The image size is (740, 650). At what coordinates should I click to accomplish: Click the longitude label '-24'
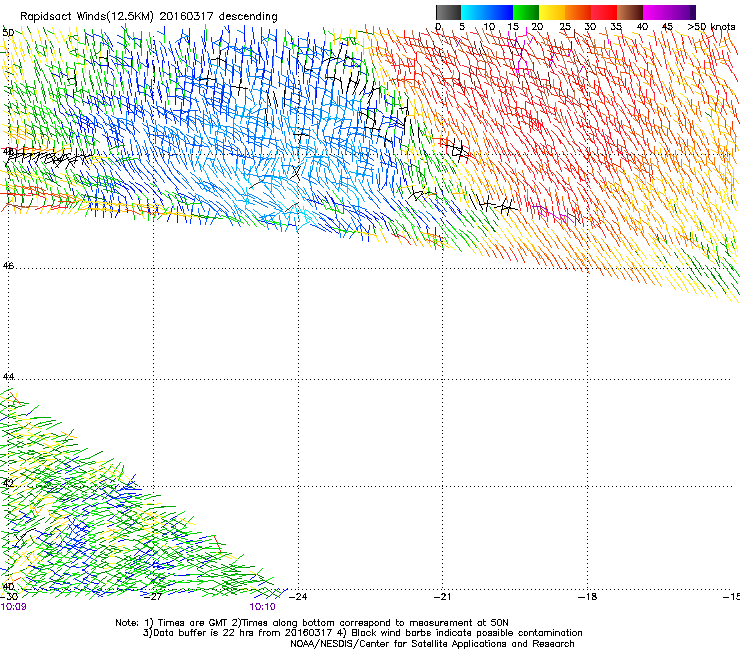pos(297,597)
